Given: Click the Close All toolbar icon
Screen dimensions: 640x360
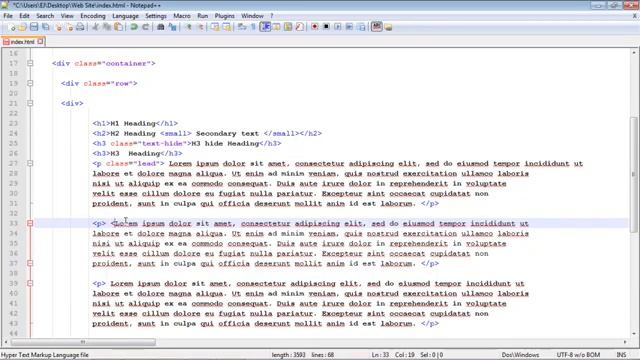Looking at the screenshot, I should tap(70, 27).
